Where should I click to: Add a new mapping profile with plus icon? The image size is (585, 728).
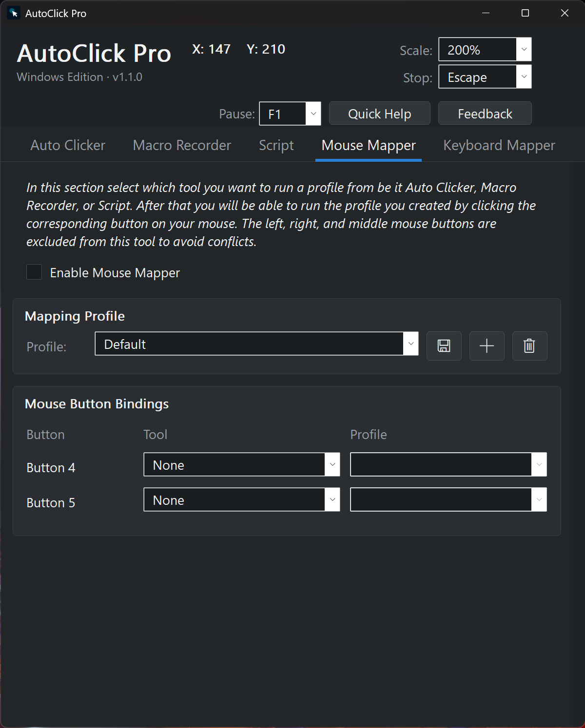pyautogui.click(x=487, y=346)
